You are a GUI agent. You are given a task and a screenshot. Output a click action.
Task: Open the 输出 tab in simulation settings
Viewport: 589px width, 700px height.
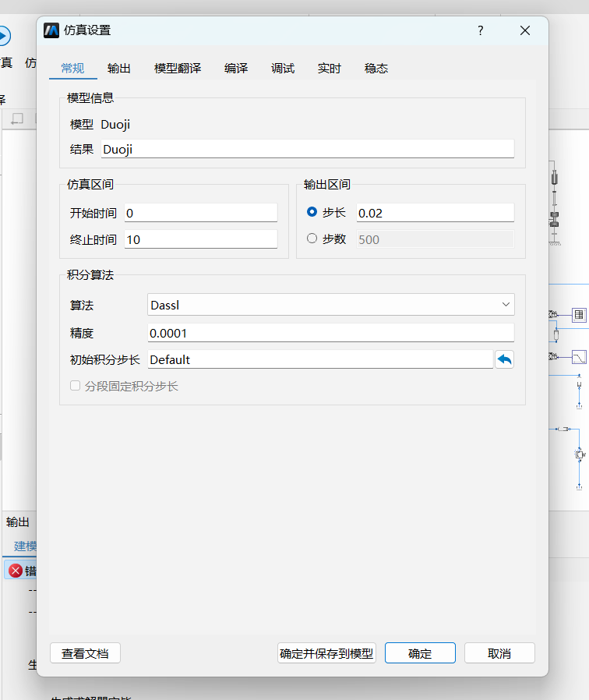tap(118, 69)
